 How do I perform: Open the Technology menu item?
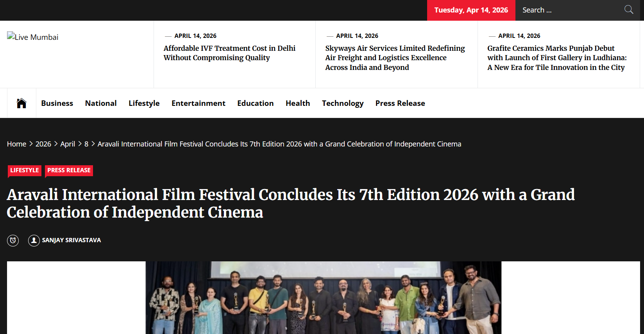point(342,103)
